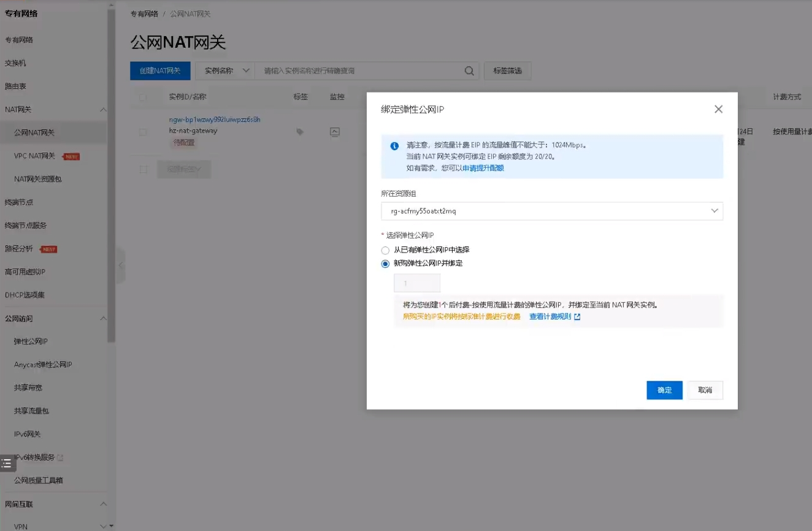812x531 pixels.
Task: Collapse sidebar using the handle arrow
Action: coord(121,265)
